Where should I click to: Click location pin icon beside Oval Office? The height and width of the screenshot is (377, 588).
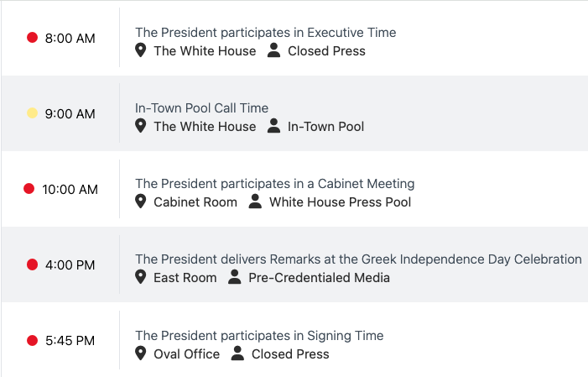click(x=141, y=353)
